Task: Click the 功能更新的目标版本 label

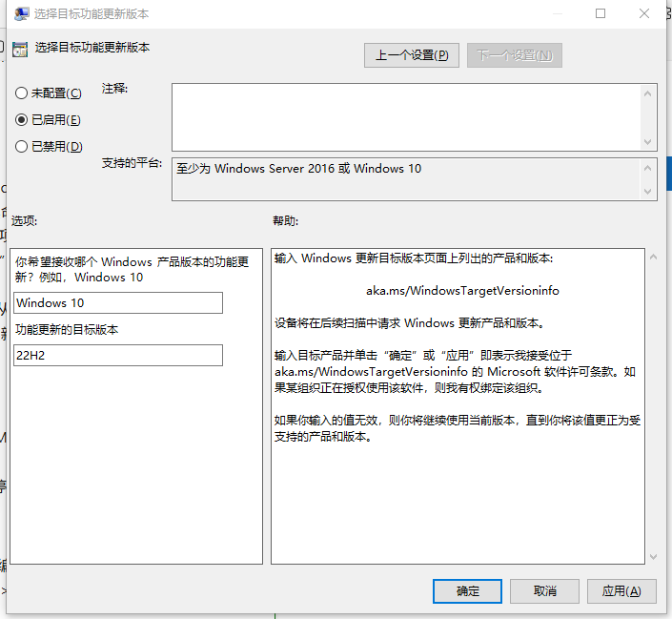Action: click(x=67, y=329)
